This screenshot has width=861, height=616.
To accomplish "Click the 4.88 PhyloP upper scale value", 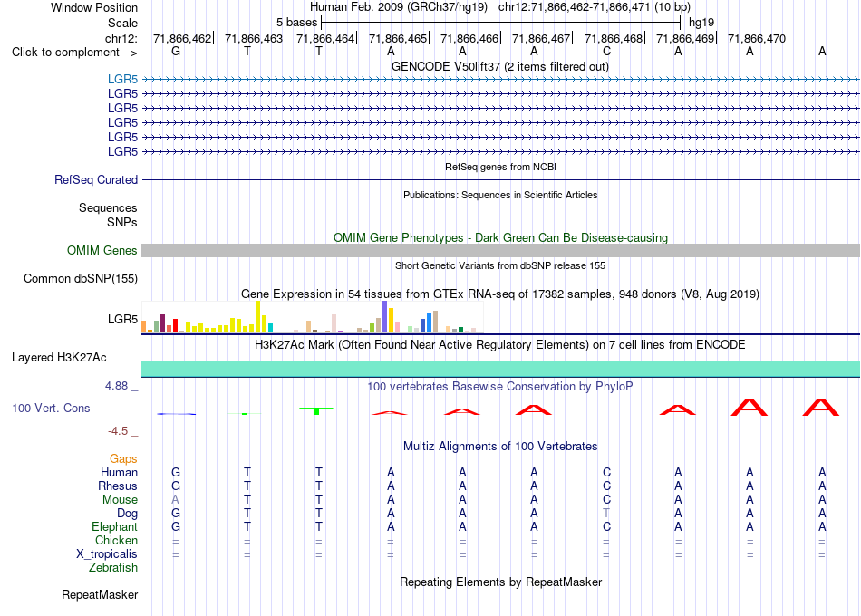I will pyautogui.click(x=116, y=386).
